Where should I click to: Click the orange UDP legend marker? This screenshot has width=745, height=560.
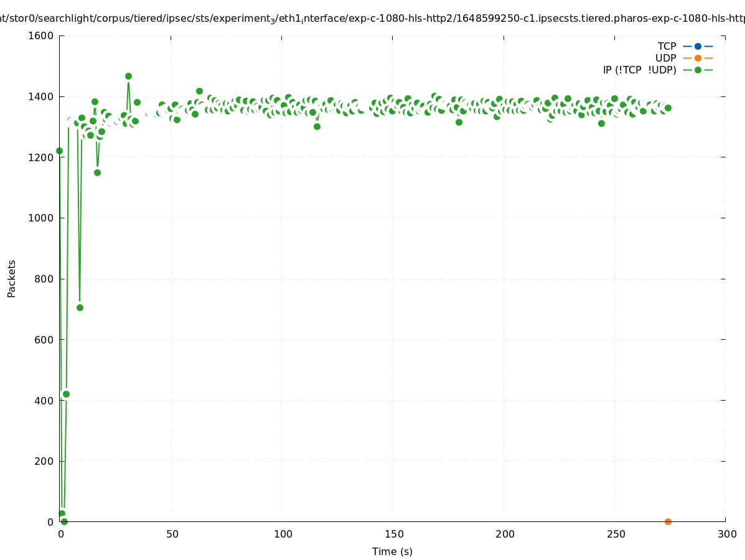tap(698, 58)
